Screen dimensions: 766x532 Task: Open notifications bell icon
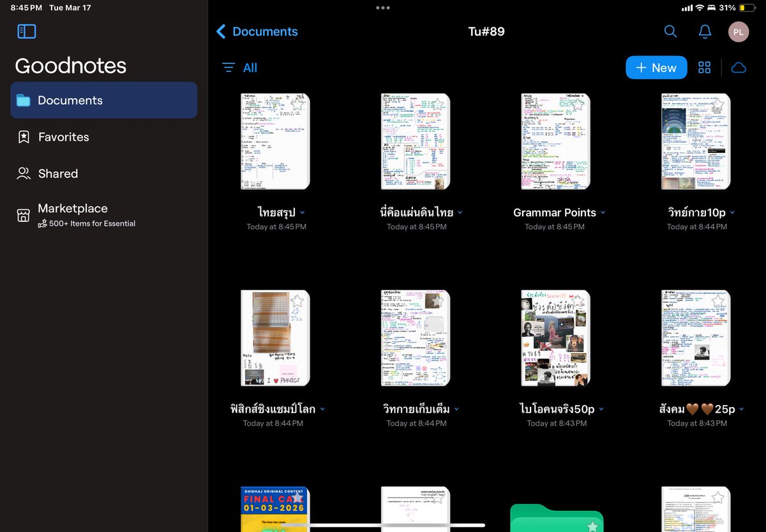[705, 31]
